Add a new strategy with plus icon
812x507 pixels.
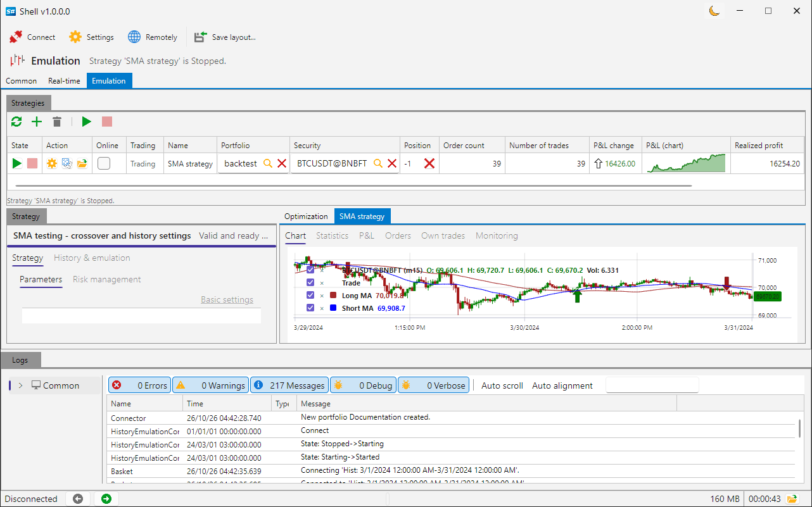[x=37, y=122]
